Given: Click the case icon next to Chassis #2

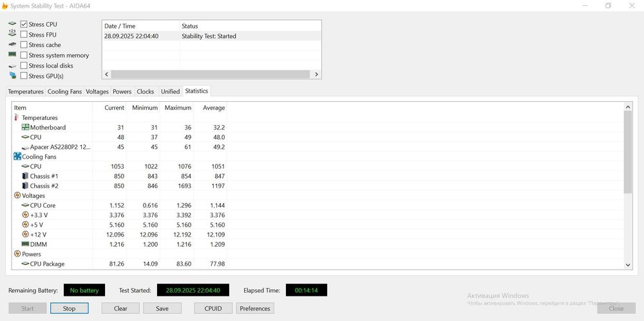Looking at the screenshot, I should 25,186.
